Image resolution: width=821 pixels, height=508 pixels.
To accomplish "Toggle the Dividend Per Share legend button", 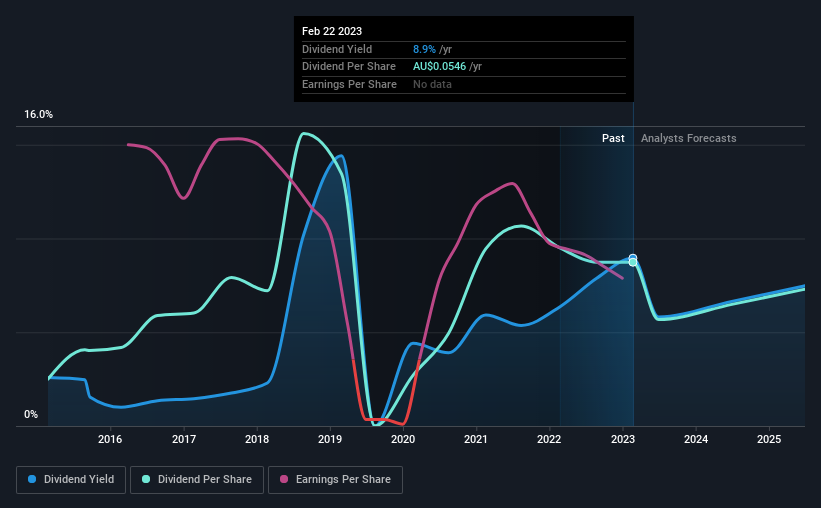I will coord(197,480).
